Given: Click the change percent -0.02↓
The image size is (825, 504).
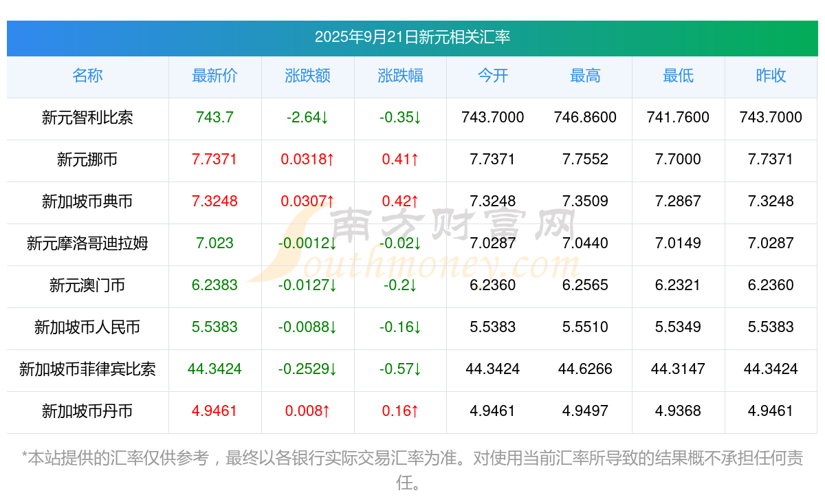Looking at the screenshot, I should tap(400, 243).
